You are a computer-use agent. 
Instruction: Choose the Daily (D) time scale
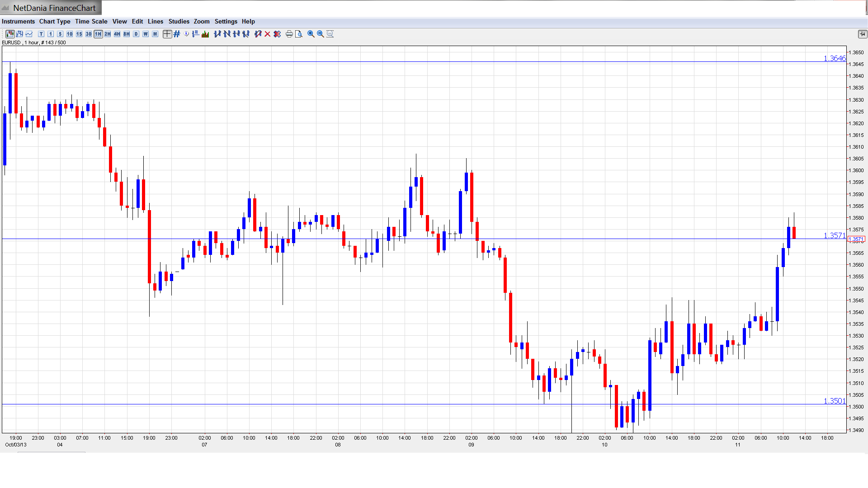(136, 34)
